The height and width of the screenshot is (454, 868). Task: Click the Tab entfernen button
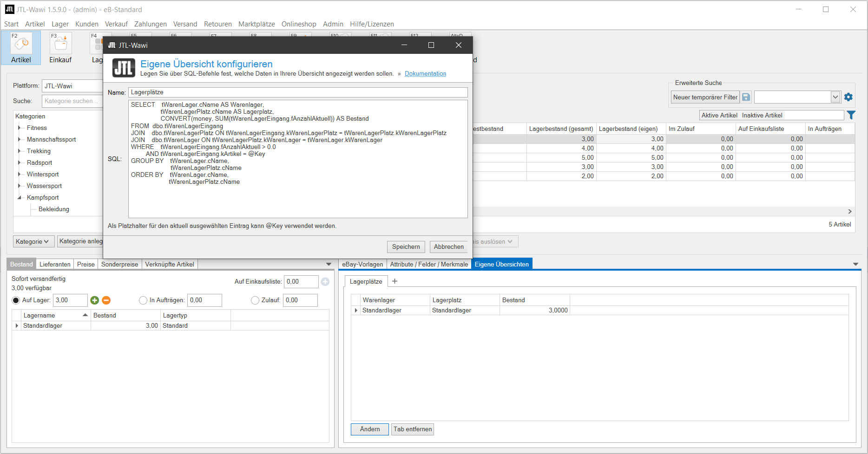(413, 429)
